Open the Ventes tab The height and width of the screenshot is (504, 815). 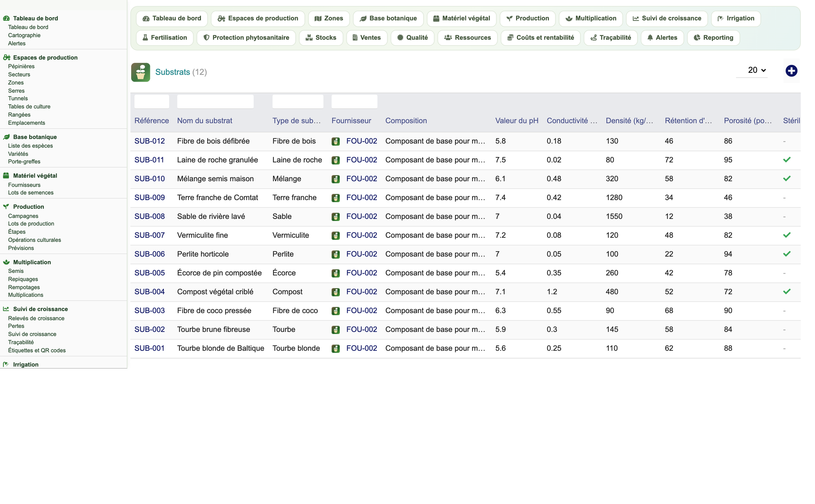tap(367, 38)
